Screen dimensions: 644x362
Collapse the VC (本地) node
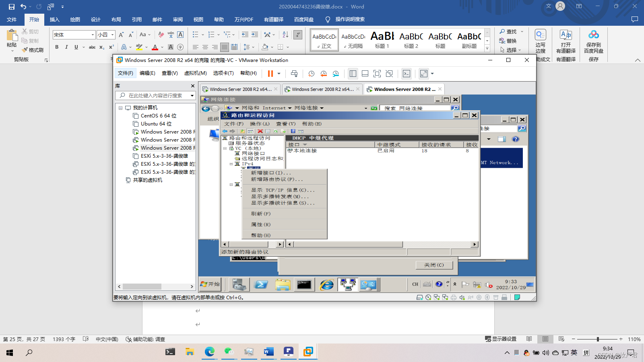coord(225,148)
